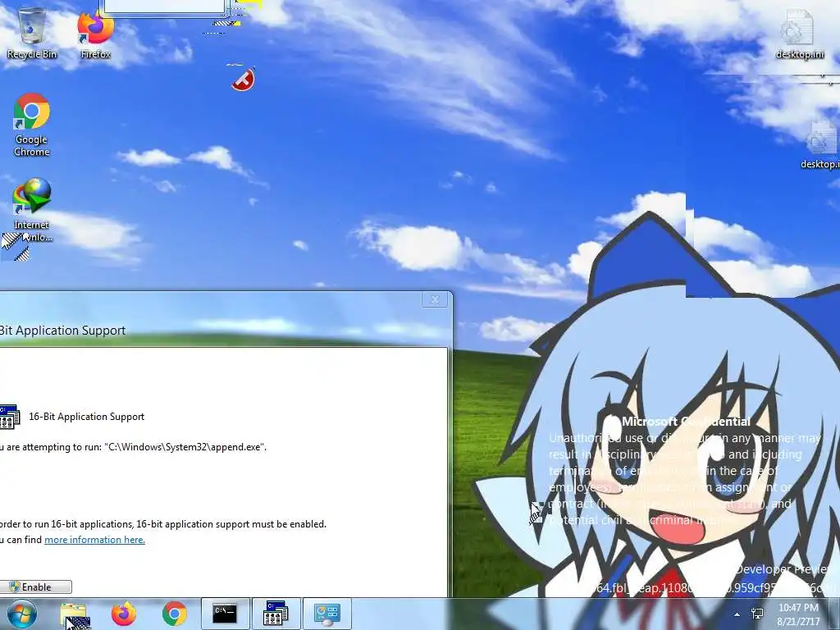
Task: Click the 16-Bit Application Support dialog icon
Action: (10, 417)
